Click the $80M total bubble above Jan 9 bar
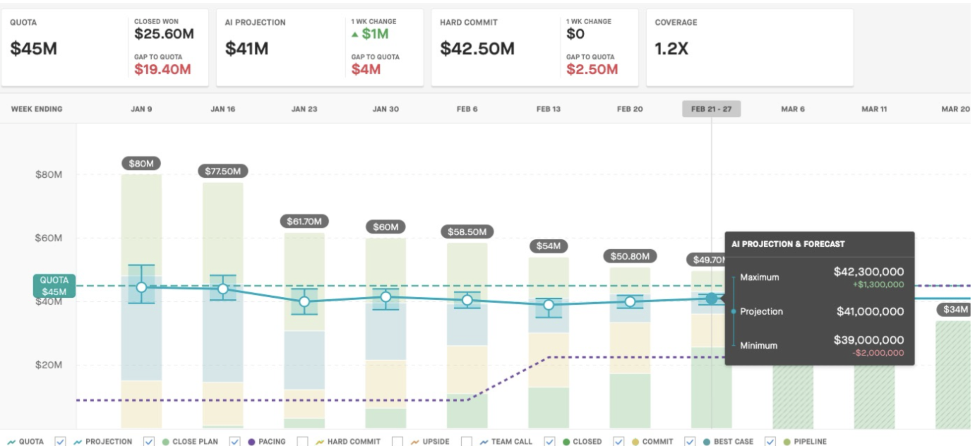This screenshot has width=980, height=446. 141,164
